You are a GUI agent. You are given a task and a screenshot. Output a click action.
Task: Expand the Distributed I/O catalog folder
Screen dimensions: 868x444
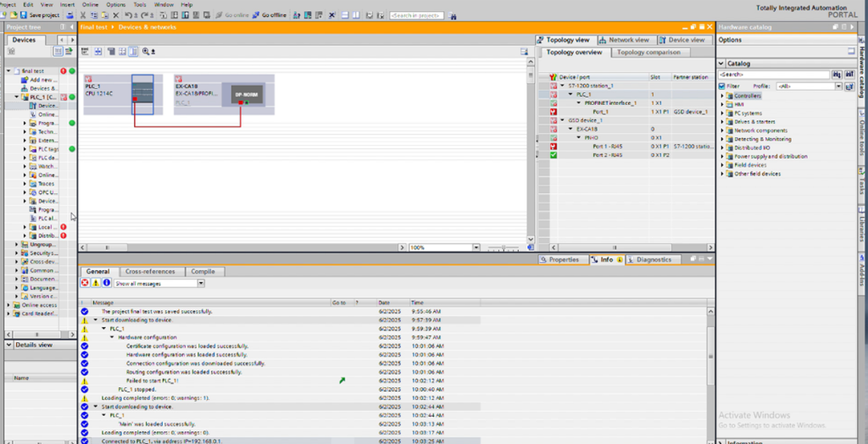point(722,147)
